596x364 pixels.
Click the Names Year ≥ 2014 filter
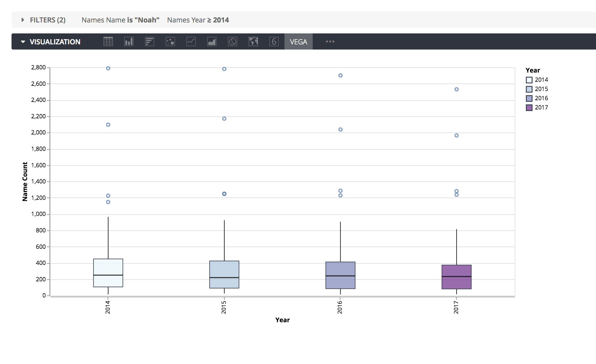(198, 20)
